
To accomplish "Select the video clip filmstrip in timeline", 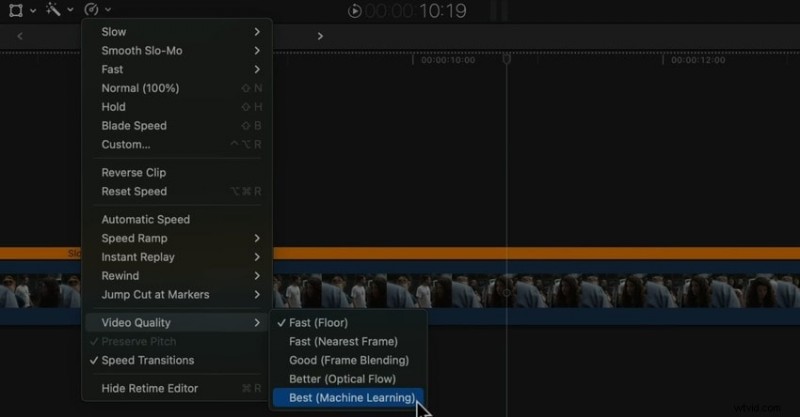I will [536, 291].
